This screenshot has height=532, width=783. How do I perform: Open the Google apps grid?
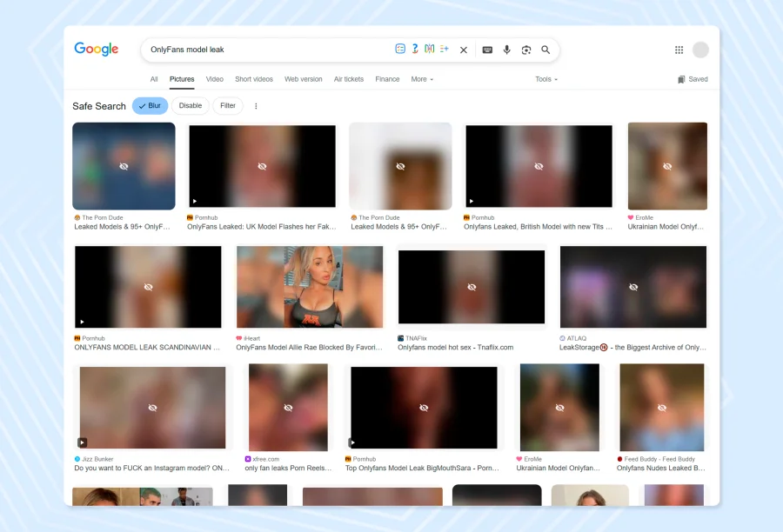click(679, 50)
